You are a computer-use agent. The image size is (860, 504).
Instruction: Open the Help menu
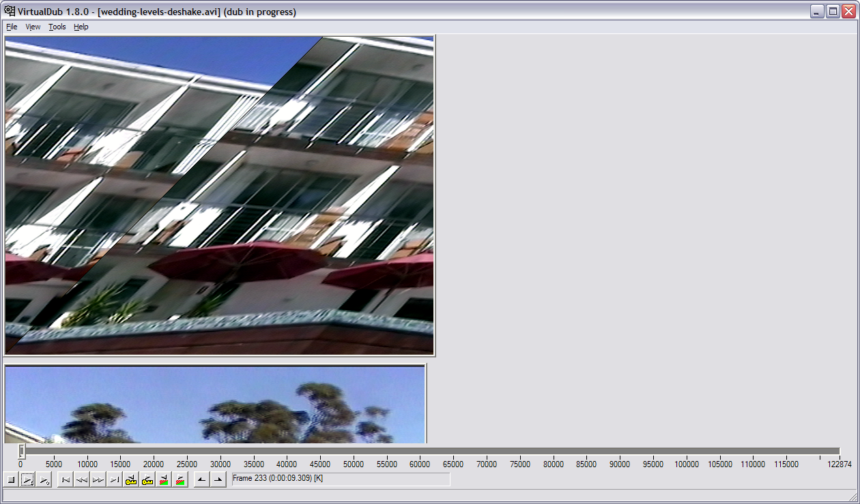[81, 27]
